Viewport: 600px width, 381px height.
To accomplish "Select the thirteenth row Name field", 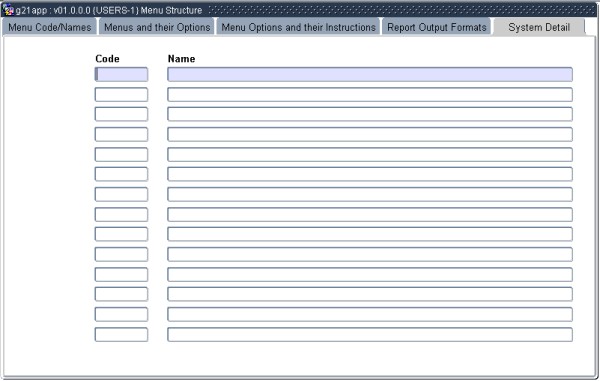I will point(370,314).
